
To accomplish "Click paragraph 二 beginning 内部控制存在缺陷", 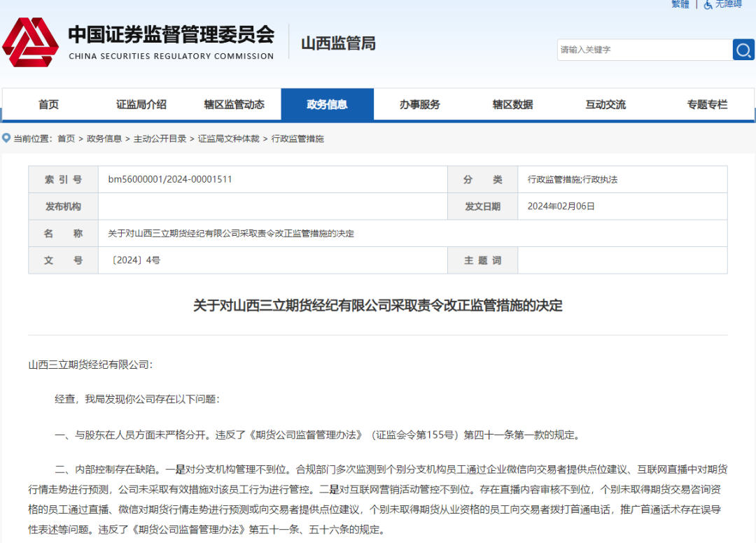I will [x=377, y=499].
